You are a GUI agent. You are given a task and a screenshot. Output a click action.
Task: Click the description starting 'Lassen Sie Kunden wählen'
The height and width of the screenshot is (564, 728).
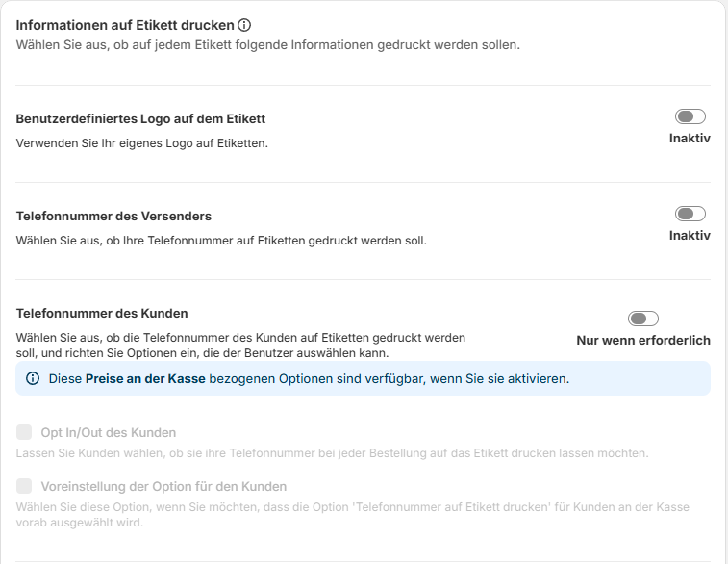pyautogui.click(x=332, y=453)
